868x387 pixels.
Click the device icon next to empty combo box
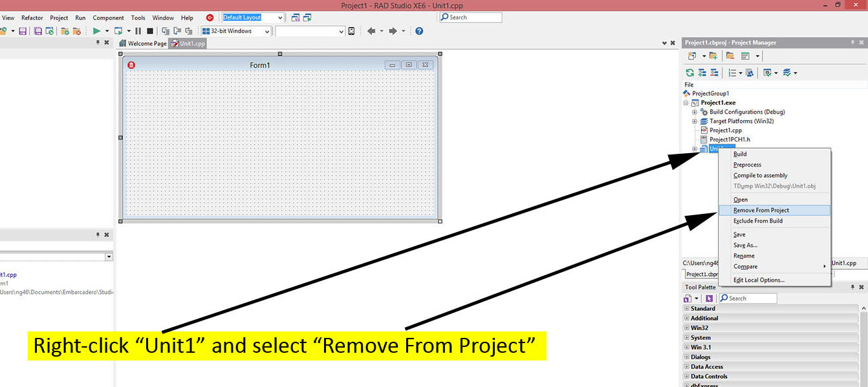[352, 31]
